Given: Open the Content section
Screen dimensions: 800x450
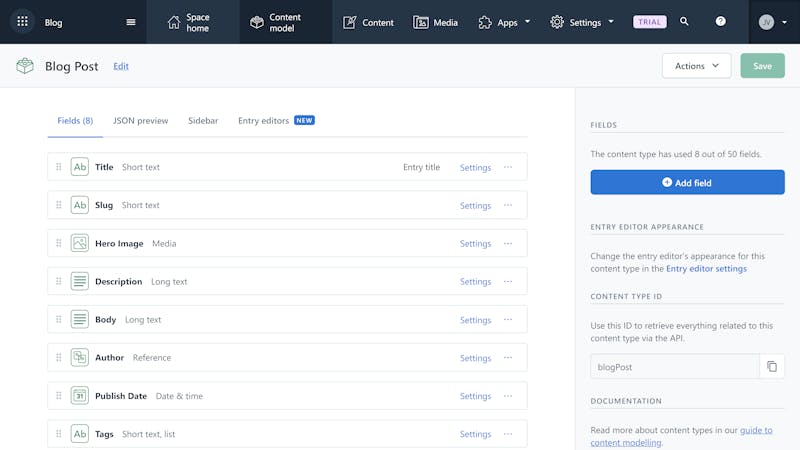Looking at the screenshot, I should click(368, 22).
